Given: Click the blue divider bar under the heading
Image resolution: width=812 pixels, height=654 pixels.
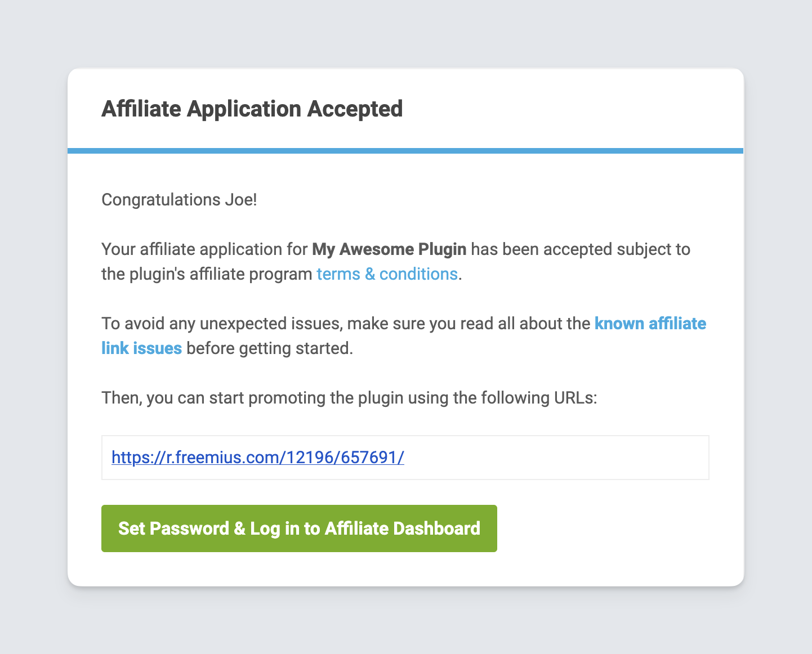Looking at the screenshot, I should point(405,151).
